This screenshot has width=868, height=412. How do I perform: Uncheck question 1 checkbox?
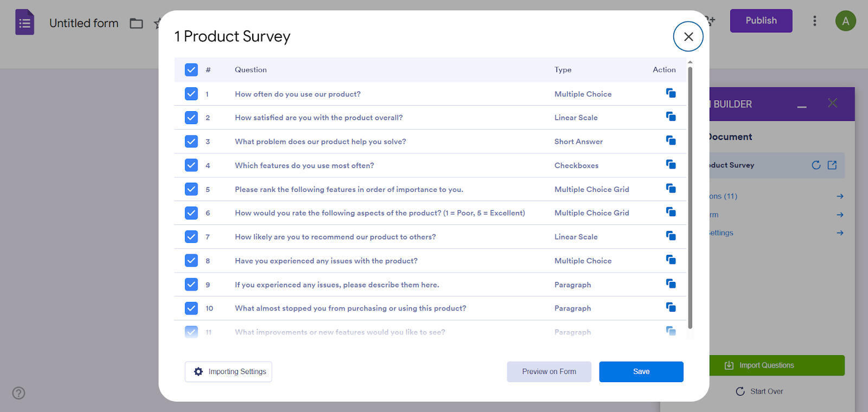(x=192, y=94)
